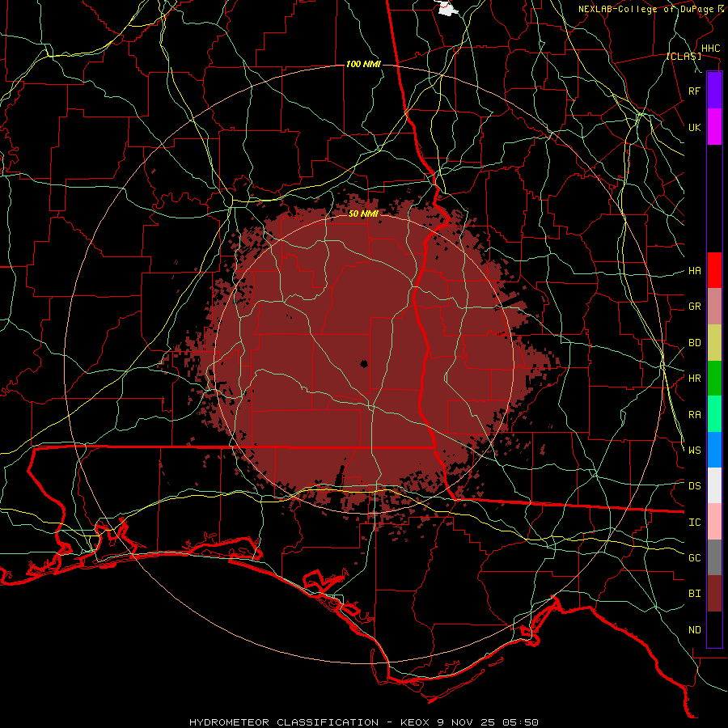This screenshot has width=728, height=728.
Task: Click the GC legend label
Action: [694, 558]
